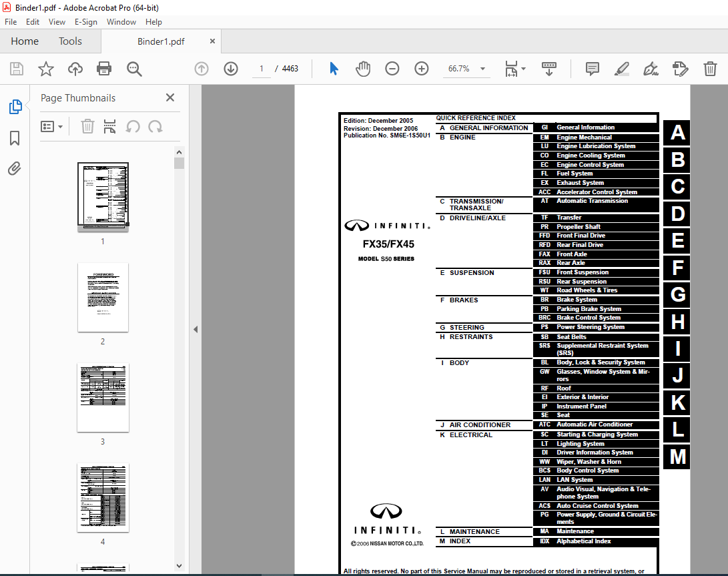Open the Bookmarks side panel

point(15,138)
